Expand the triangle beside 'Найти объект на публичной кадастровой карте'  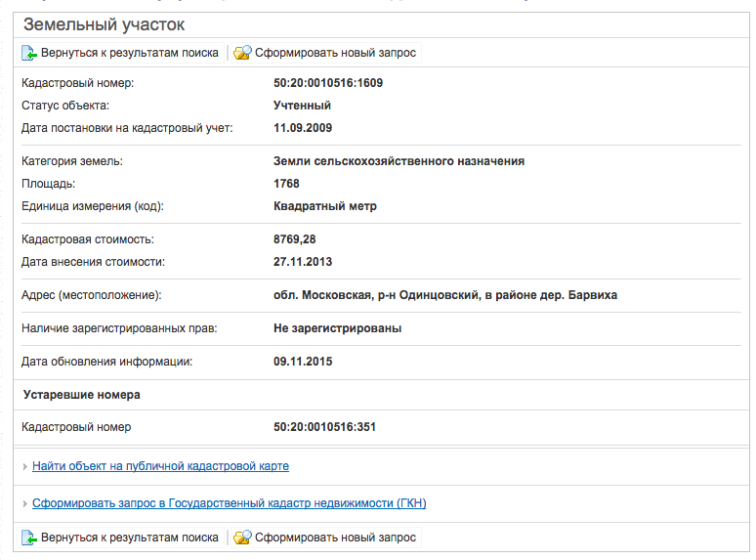click(24, 467)
